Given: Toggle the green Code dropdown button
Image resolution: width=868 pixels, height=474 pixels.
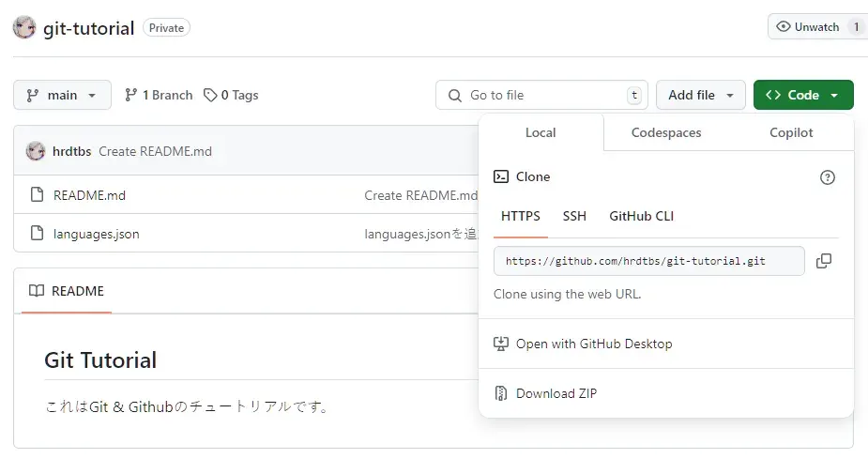Looking at the screenshot, I should 803,95.
